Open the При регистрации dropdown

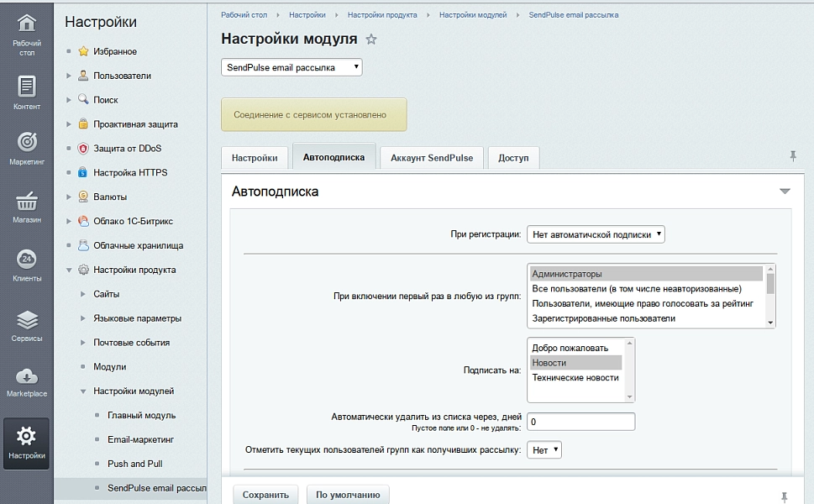[x=596, y=234]
